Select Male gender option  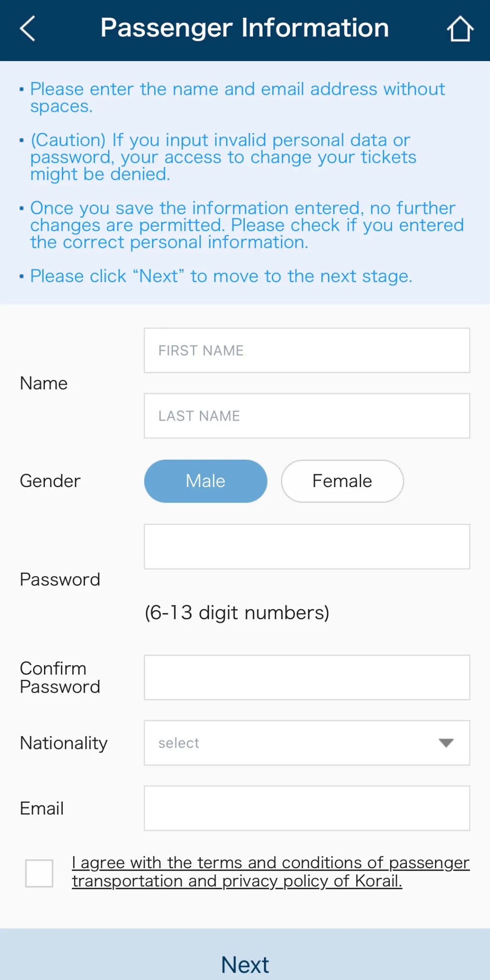pos(205,481)
